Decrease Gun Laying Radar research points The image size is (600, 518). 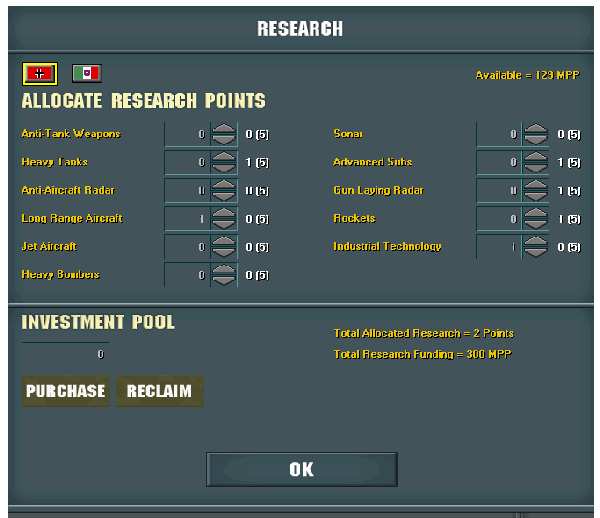click(536, 195)
